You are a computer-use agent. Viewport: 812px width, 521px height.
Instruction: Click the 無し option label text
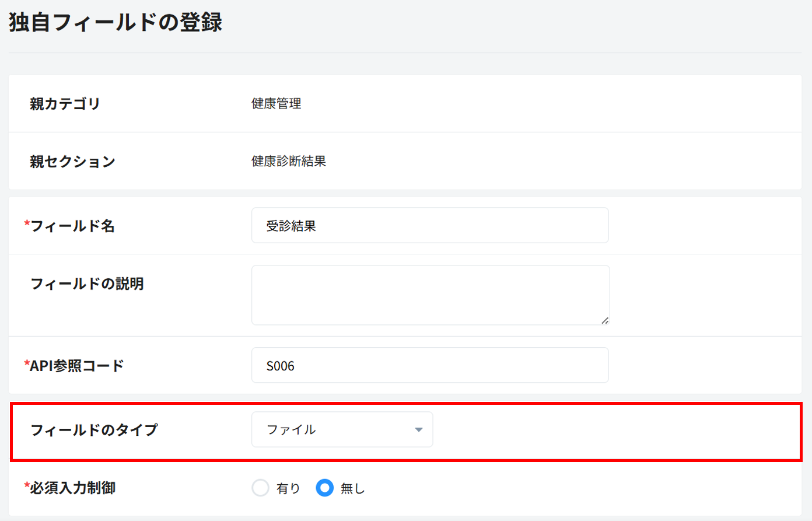(x=352, y=488)
